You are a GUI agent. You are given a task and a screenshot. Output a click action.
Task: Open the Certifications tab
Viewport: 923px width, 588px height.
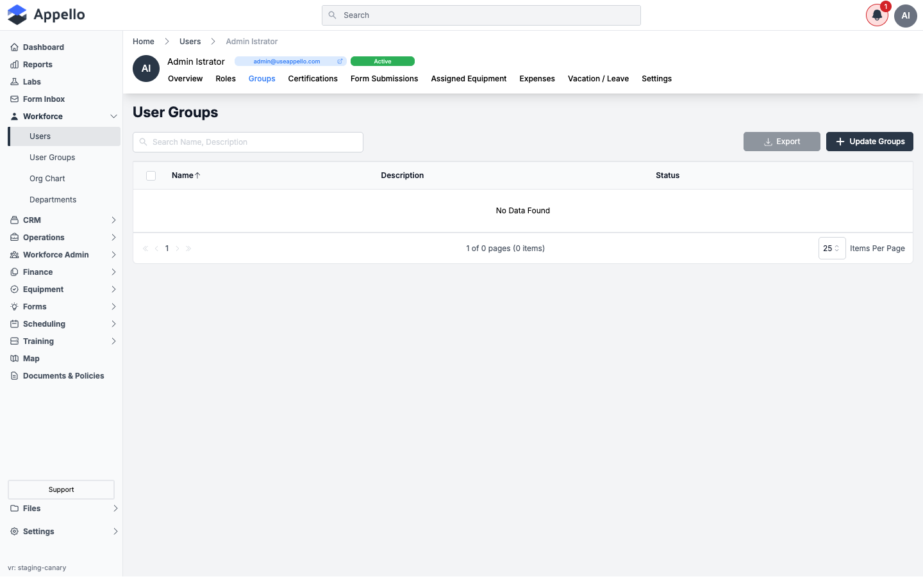[313, 79]
